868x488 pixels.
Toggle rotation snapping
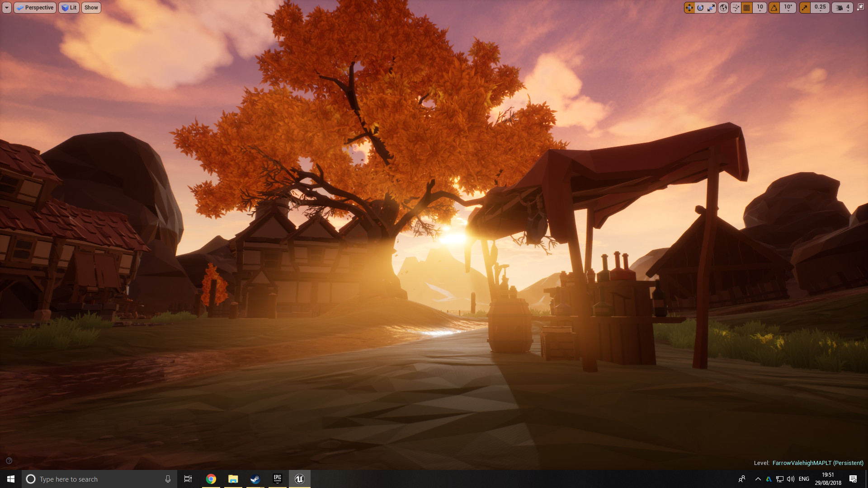point(774,7)
